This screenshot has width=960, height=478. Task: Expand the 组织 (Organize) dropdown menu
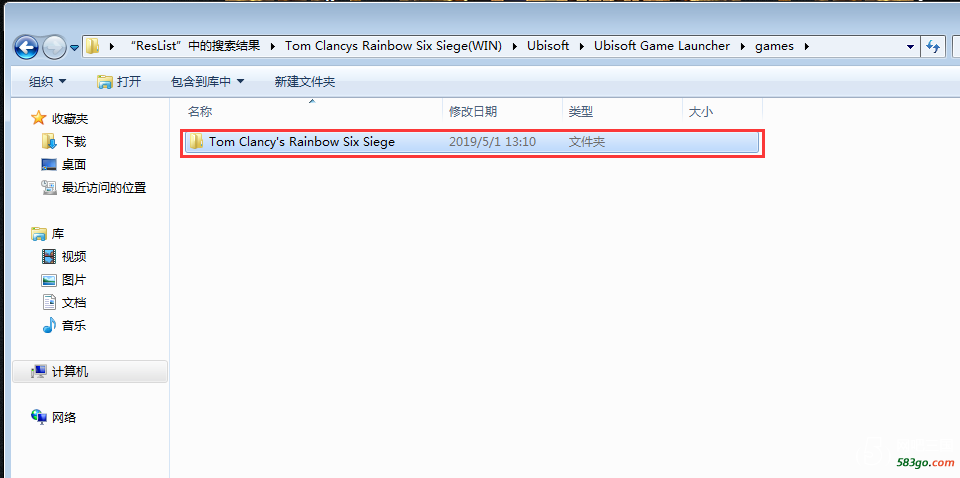47,81
